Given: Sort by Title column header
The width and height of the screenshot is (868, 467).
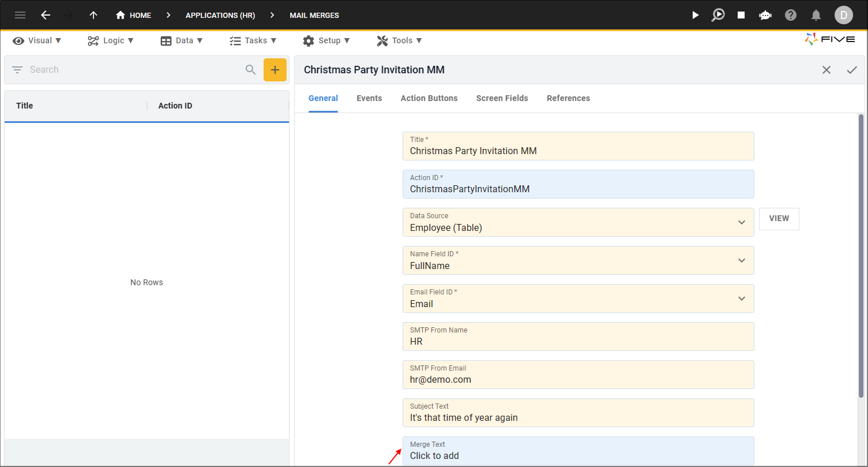Looking at the screenshot, I should pos(25,106).
